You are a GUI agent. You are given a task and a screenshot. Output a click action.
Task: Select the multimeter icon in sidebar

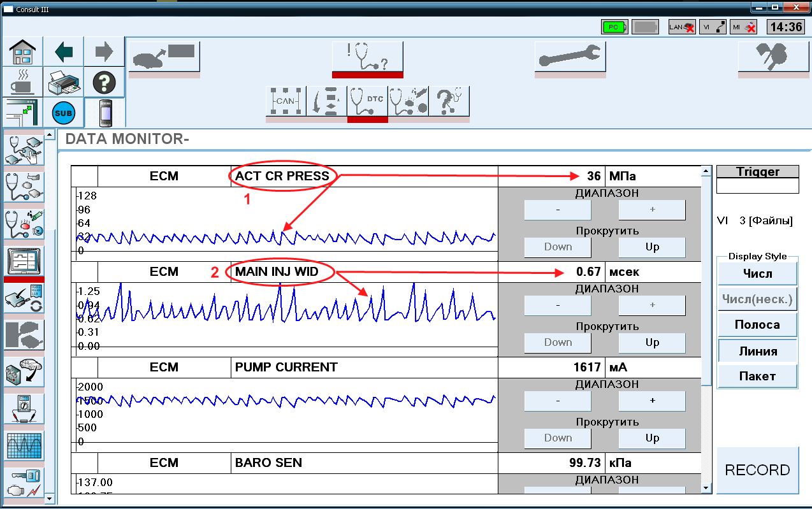[x=24, y=409]
